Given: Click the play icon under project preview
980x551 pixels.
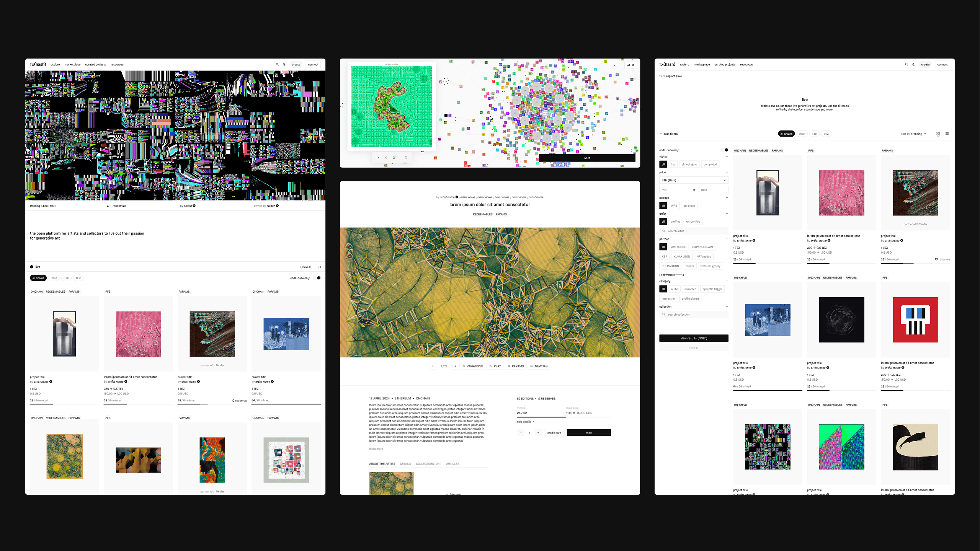Looking at the screenshot, I should 377,158.
